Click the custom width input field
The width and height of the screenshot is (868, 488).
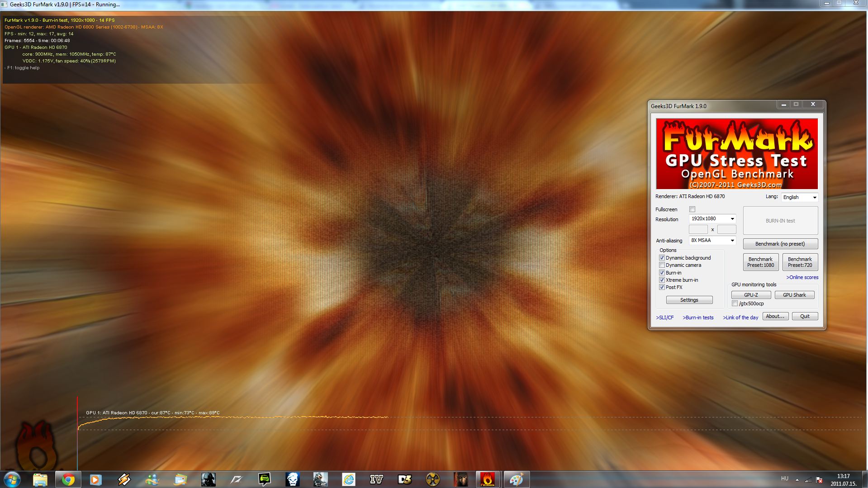698,229
